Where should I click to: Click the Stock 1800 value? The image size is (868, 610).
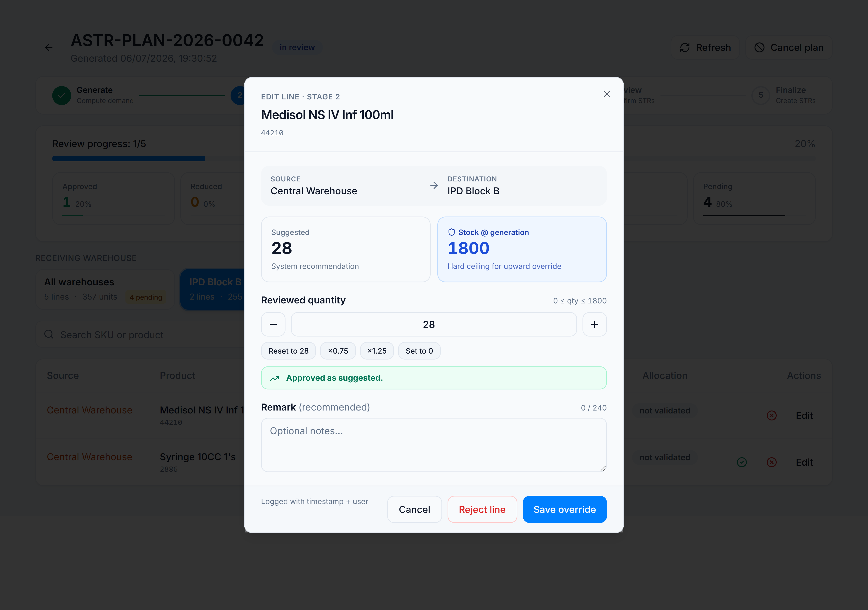(x=468, y=248)
